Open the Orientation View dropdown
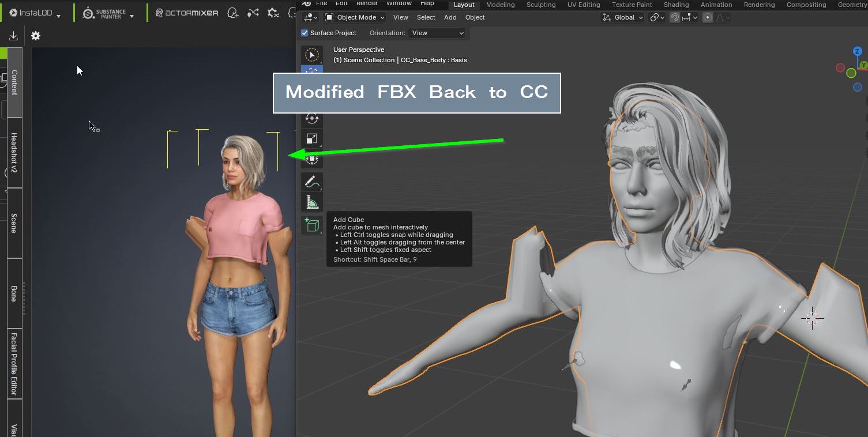The width and height of the screenshot is (868, 437). point(437,33)
